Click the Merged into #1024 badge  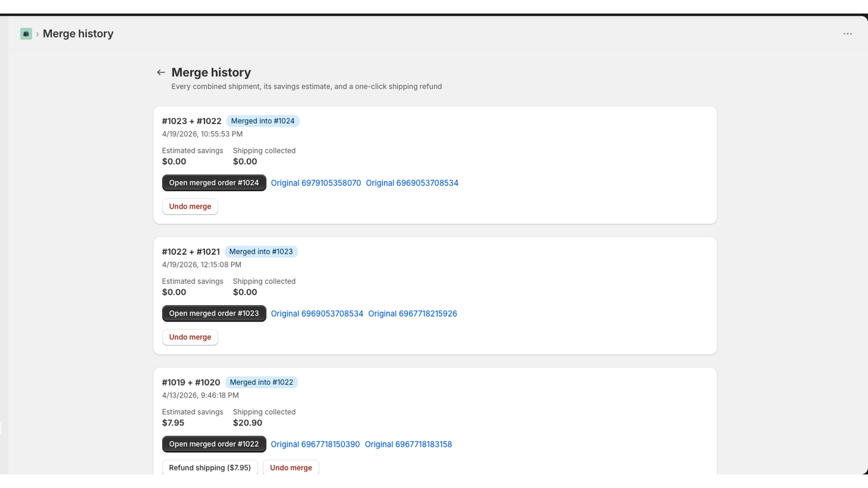pos(263,121)
